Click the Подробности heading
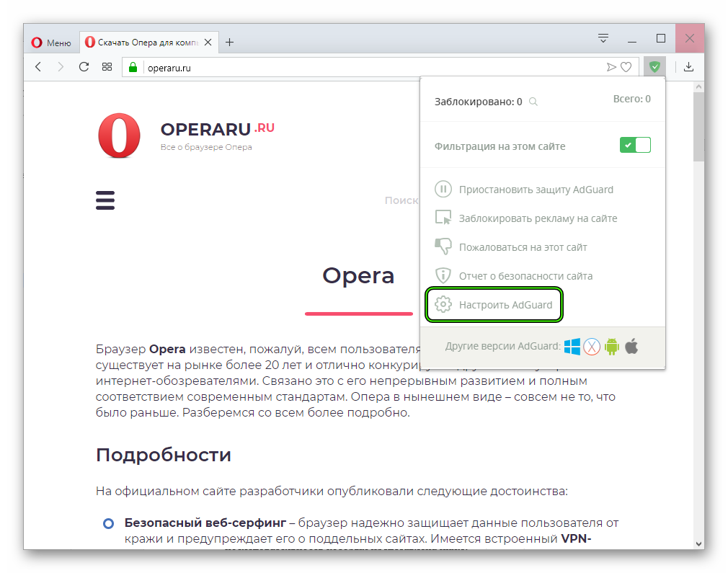Viewport: 728px width, 573px height. [x=164, y=455]
